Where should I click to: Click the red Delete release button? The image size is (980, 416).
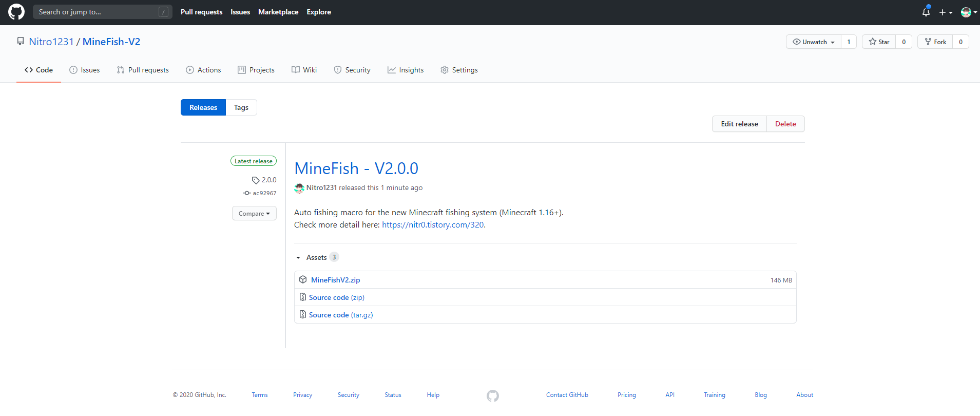785,124
